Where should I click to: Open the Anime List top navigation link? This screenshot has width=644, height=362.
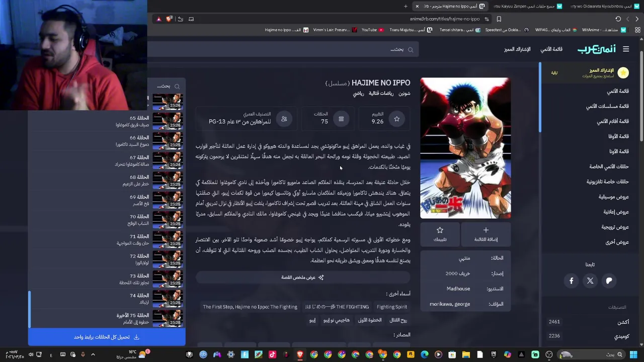(551, 49)
